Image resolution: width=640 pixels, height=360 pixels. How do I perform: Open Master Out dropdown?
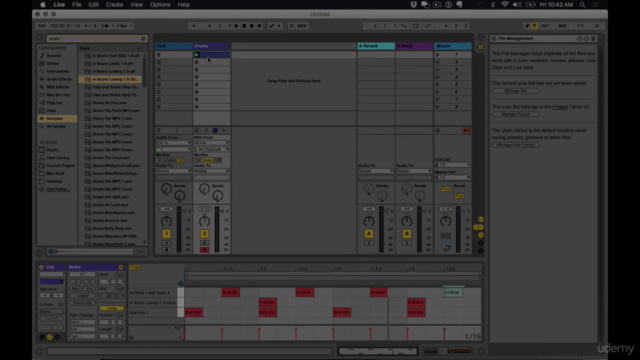tap(453, 178)
